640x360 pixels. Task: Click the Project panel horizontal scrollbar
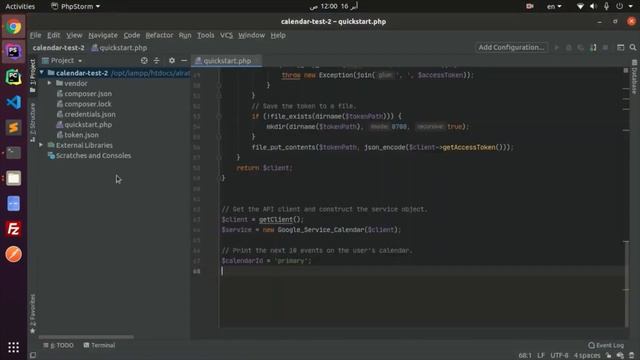86,337
